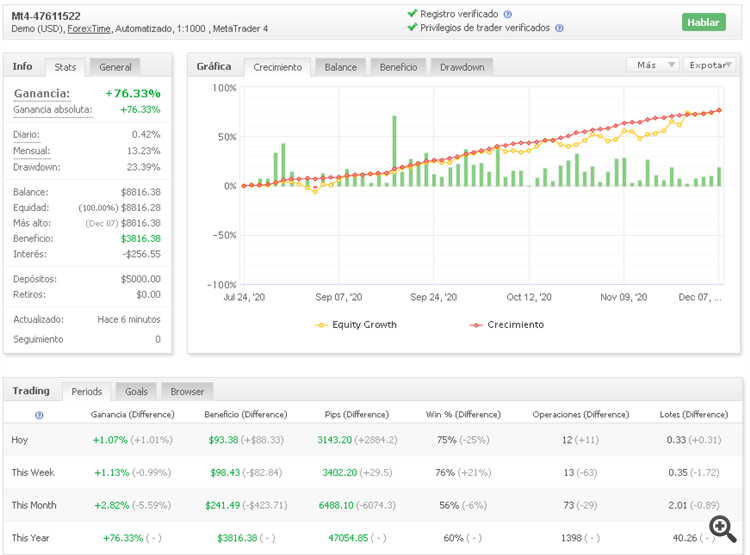
Task: Click the Win % (Difference) column header
Action: tap(463, 415)
